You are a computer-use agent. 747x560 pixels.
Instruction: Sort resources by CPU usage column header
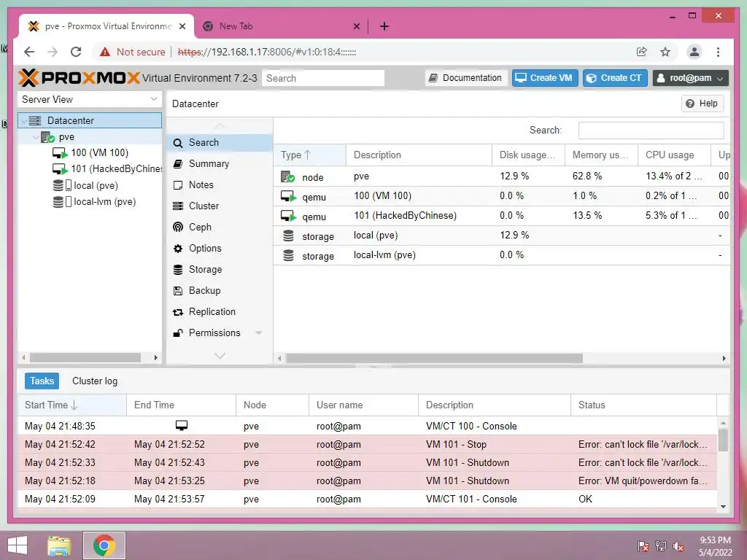pyautogui.click(x=673, y=155)
